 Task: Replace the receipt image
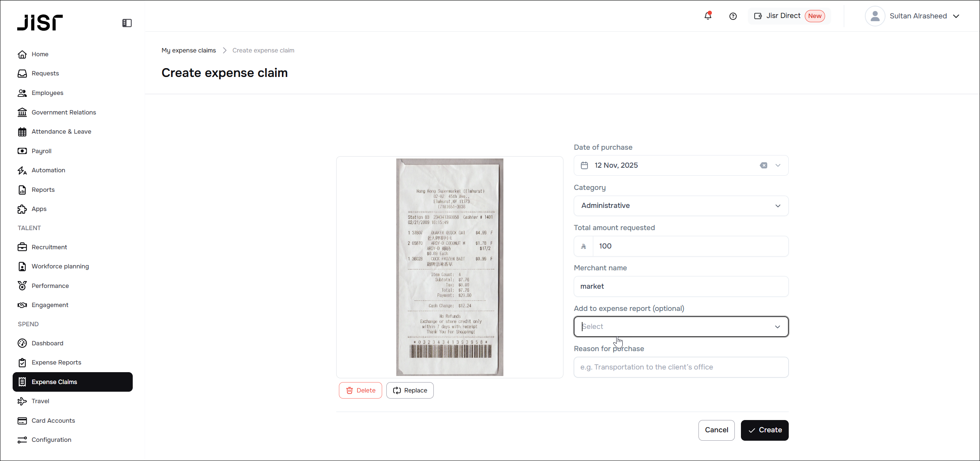click(410, 390)
